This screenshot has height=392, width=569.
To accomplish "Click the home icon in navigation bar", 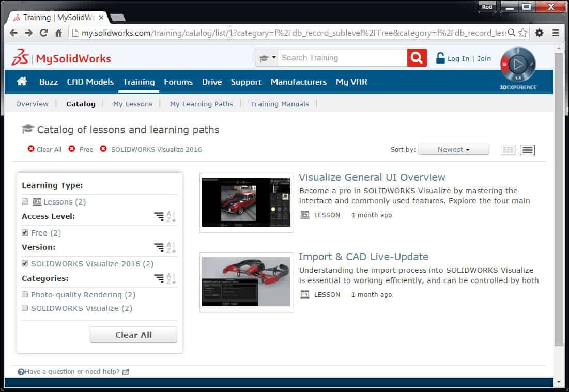I will tap(22, 82).
